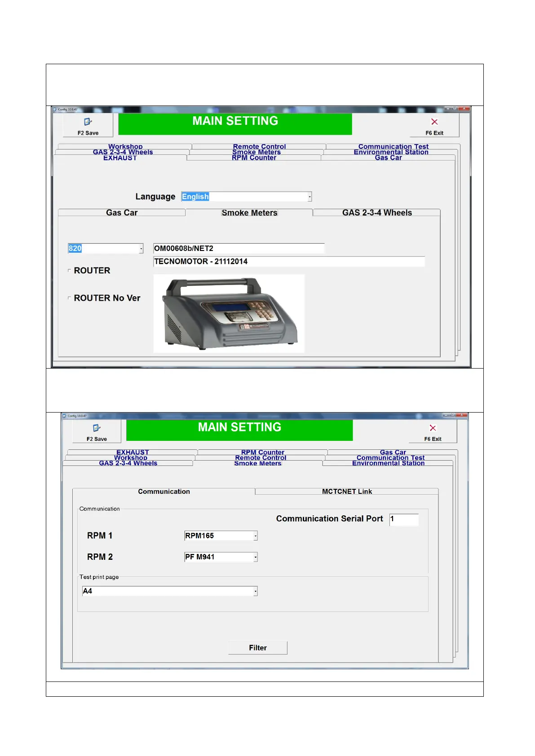Switch to Communication Test tab in lower window

point(390,457)
